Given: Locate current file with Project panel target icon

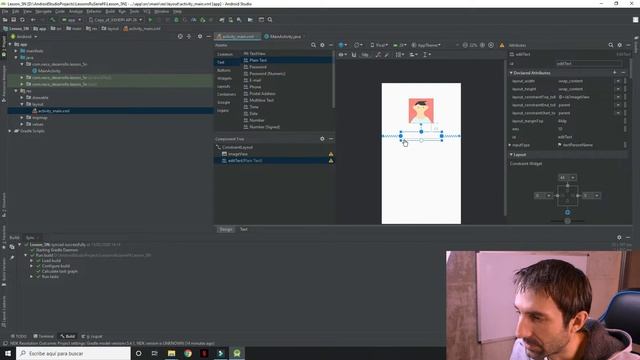Looking at the screenshot, I should coord(180,36).
